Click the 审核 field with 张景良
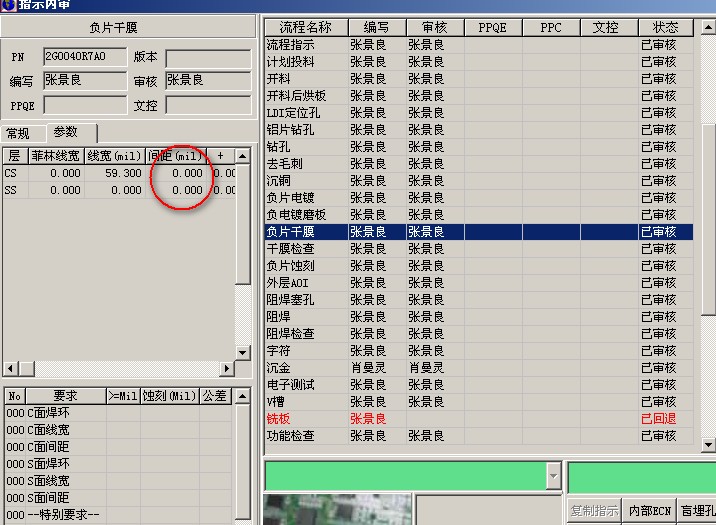Screen dimensions: 716x525 208,81
